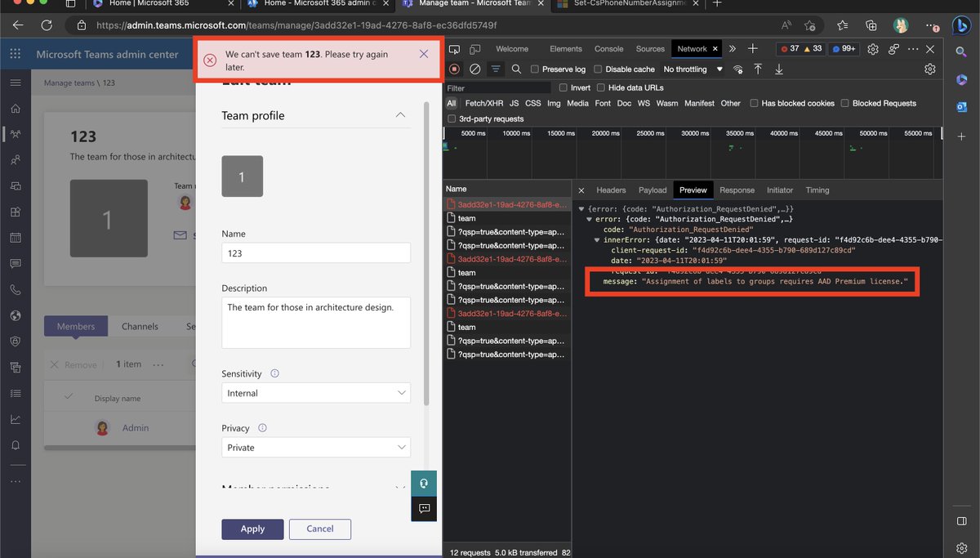The width and height of the screenshot is (980, 558).
Task: Open network search magnifier in DevTools
Action: tap(516, 69)
